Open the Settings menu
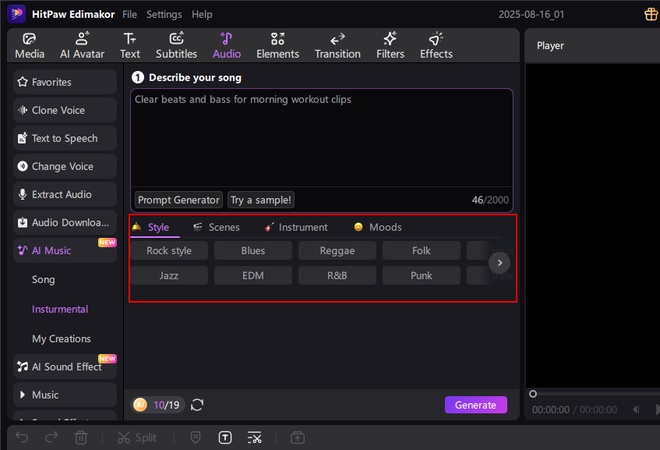This screenshot has width=660, height=450. [x=164, y=14]
